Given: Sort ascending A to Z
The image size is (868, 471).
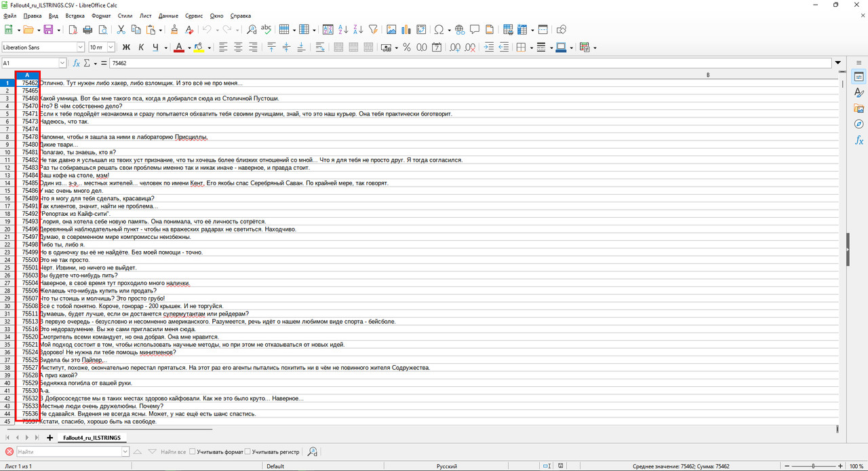Looking at the screenshot, I should (343, 30).
